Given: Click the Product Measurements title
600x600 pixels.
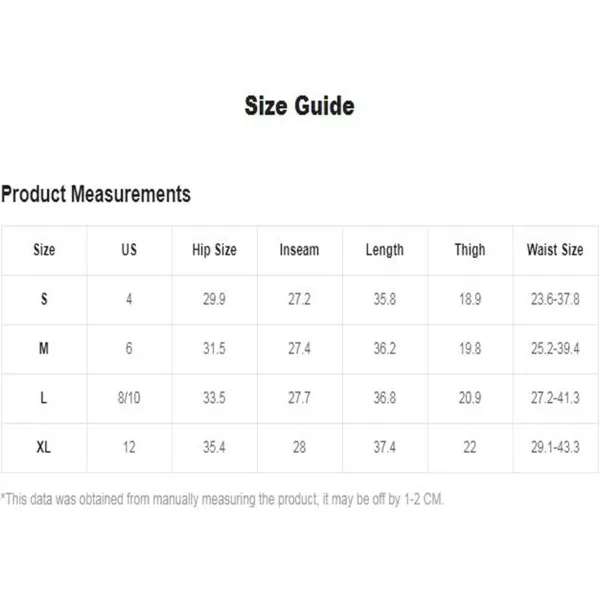Looking at the screenshot, I should [96, 194].
